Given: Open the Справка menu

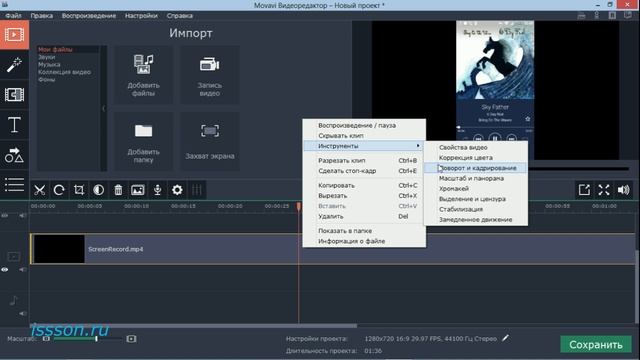Looking at the screenshot, I should 180,16.
